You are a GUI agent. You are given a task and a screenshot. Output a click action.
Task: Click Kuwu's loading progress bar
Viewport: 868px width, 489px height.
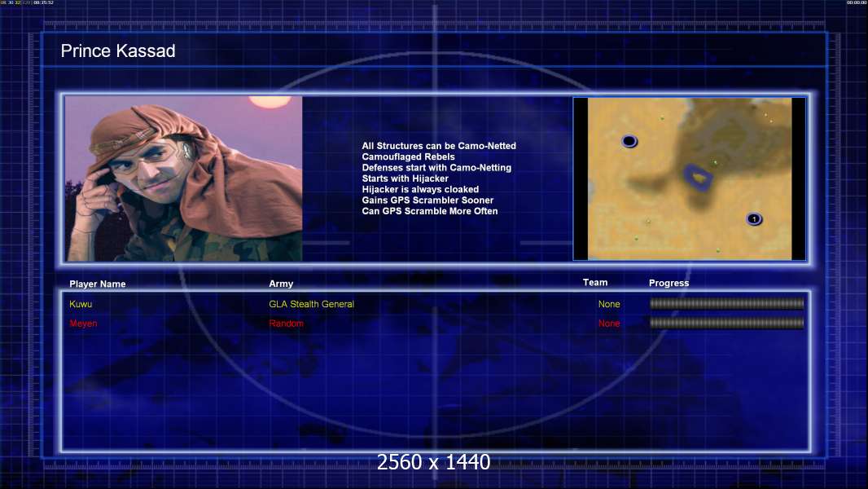tap(726, 303)
